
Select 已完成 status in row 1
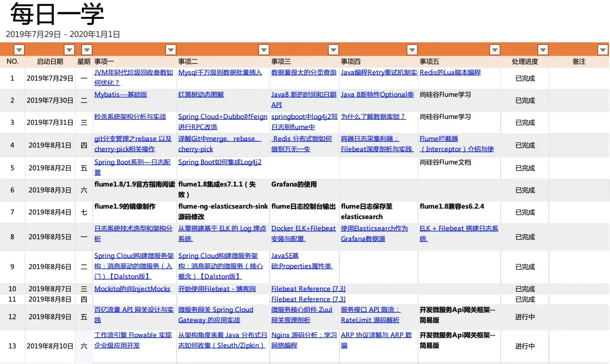[525, 79]
